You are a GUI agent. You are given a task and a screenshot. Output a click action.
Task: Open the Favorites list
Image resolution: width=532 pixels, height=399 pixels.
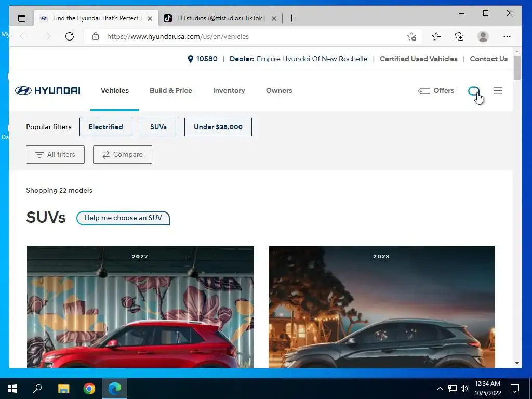436,36
